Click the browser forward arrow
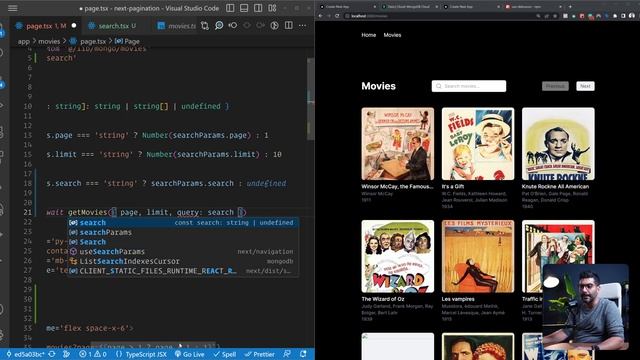 [329, 16]
